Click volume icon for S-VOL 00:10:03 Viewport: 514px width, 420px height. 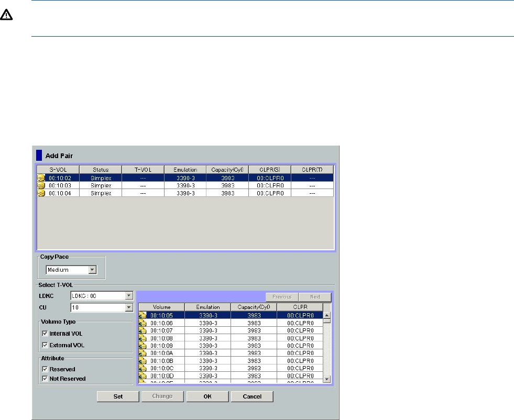click(x=41, y=186)
